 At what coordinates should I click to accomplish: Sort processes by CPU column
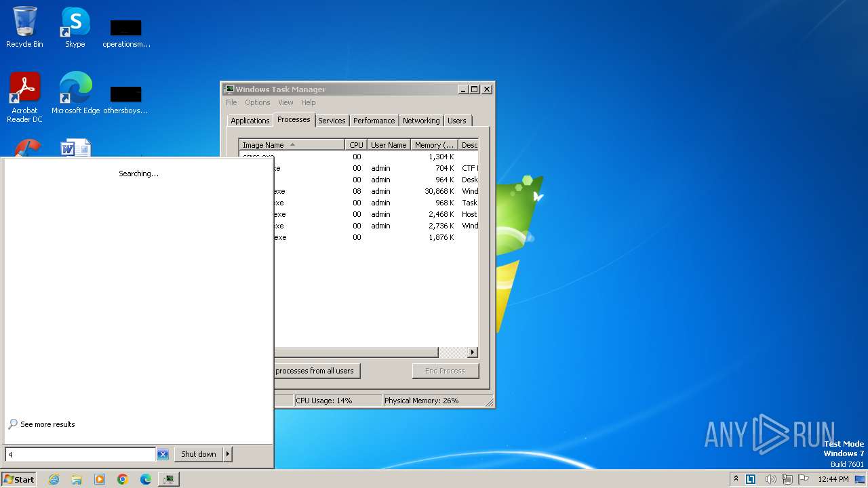[356, 145]
